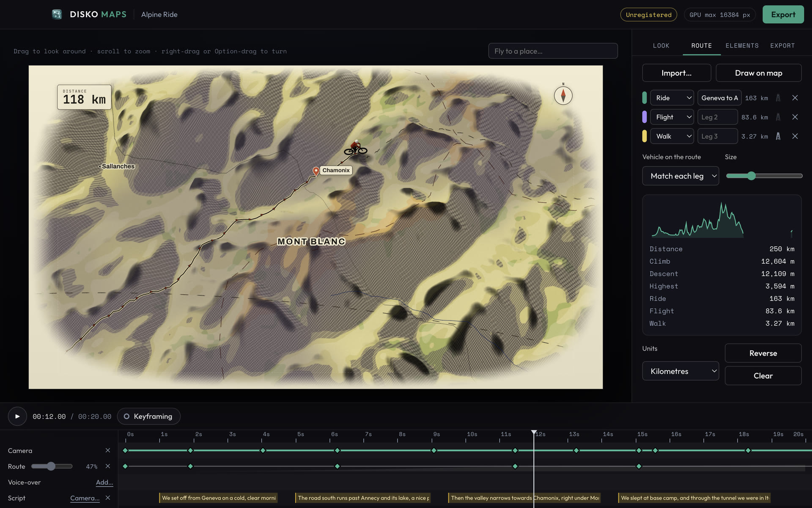
Task: Click the Import... button
Action: pyautogui.click(x=676, y=73)
